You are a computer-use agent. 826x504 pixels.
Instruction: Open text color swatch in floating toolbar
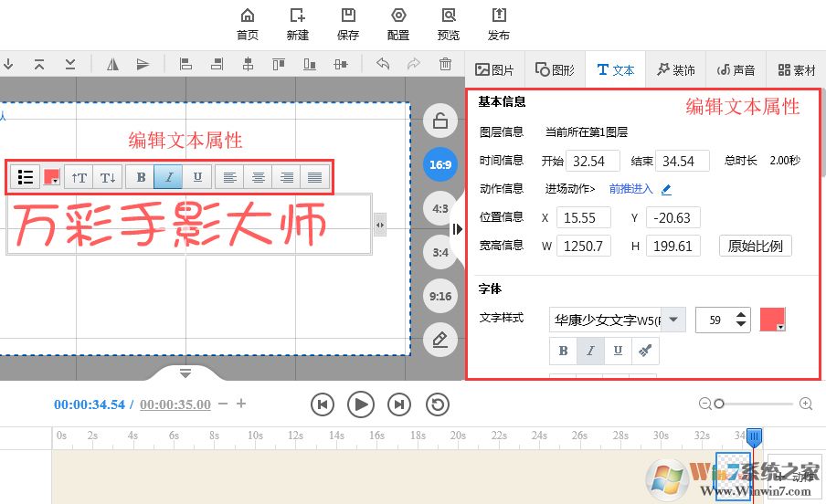51,177
